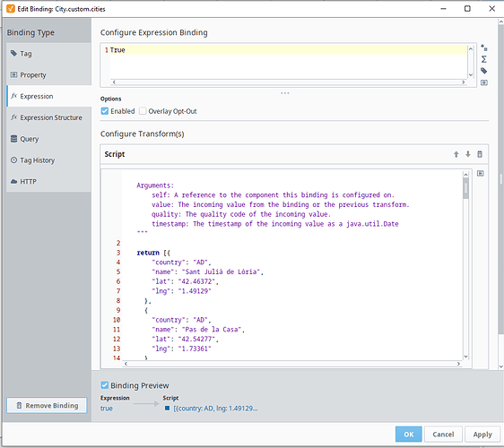The image size is (504, 448).
Task: Switch to the Query binding type
Action: tap(48, 139)
